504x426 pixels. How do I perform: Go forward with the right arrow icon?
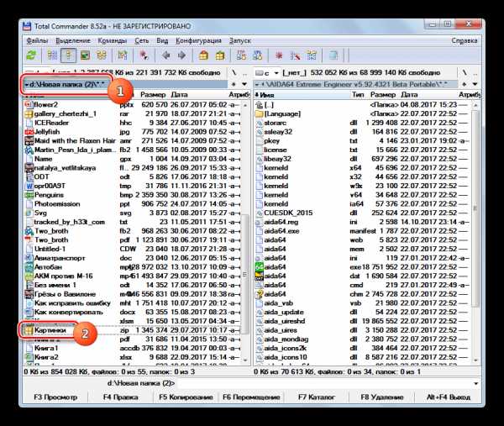pyautogui.click(x=182, y=55)
